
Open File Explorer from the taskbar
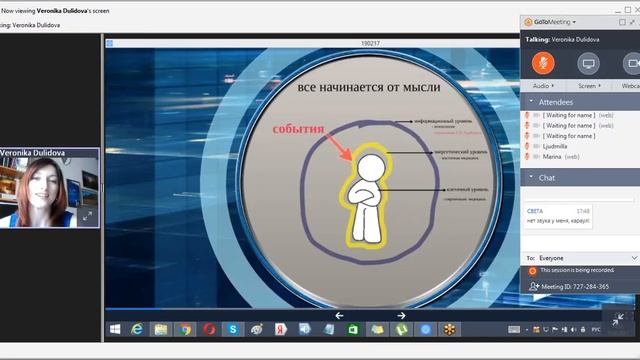(x=161, y=329)
